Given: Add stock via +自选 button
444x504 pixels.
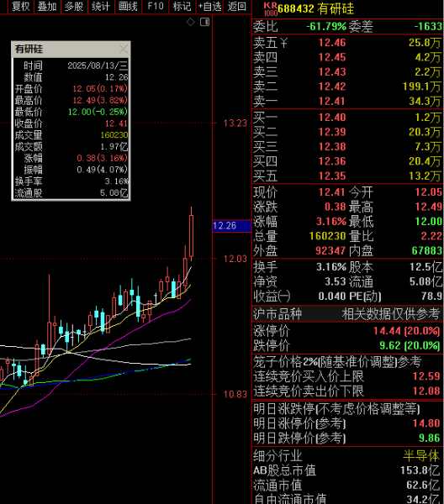Looking at the screenshot, I should pyautogui.click(x=209, y=7).
